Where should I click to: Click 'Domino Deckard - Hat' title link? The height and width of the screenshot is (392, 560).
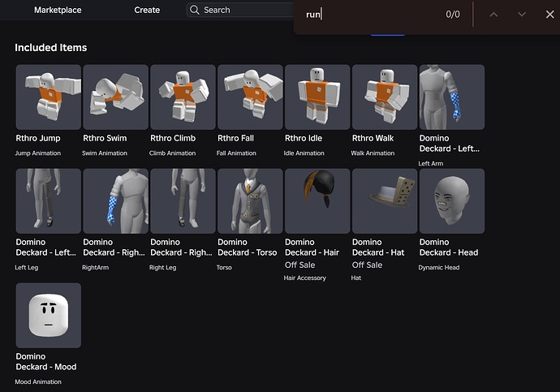click(x=378, y=247)
